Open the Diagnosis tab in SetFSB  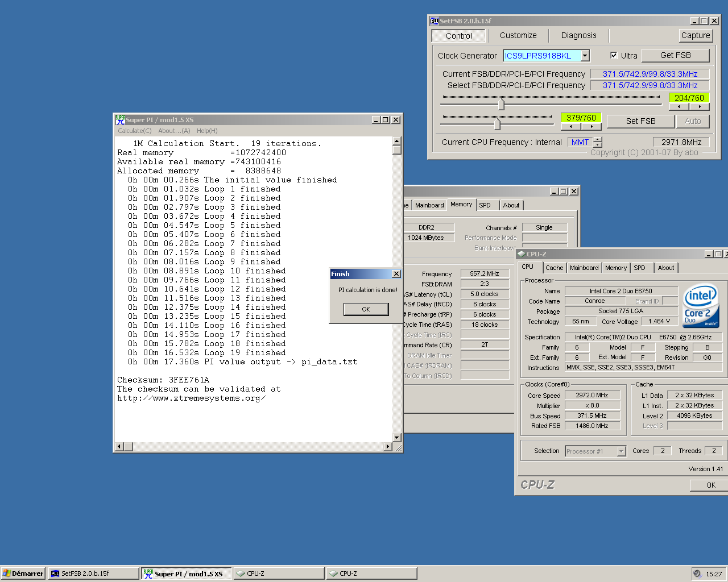pos(579,35)
